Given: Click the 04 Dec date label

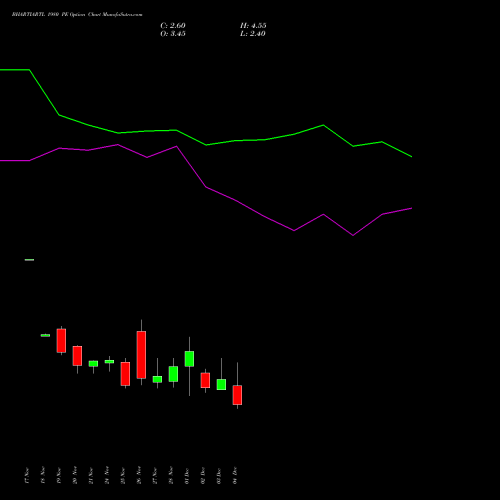Looking at the screenshot, I should [235, 476].
